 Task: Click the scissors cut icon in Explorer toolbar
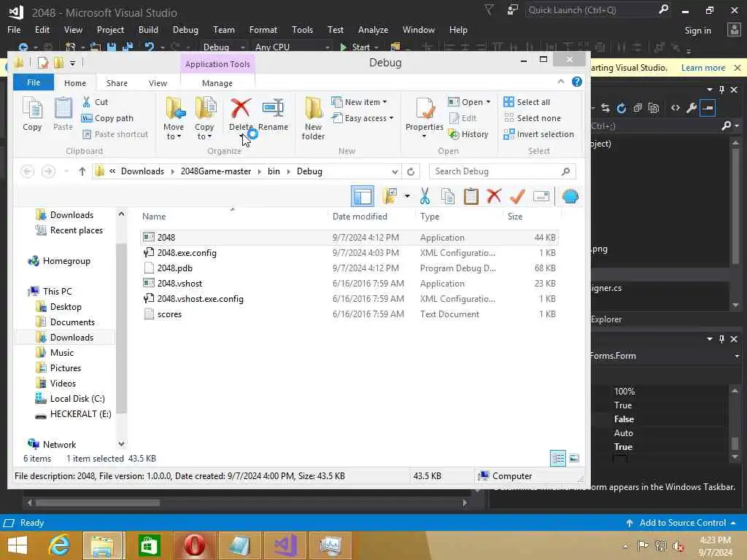425,196
